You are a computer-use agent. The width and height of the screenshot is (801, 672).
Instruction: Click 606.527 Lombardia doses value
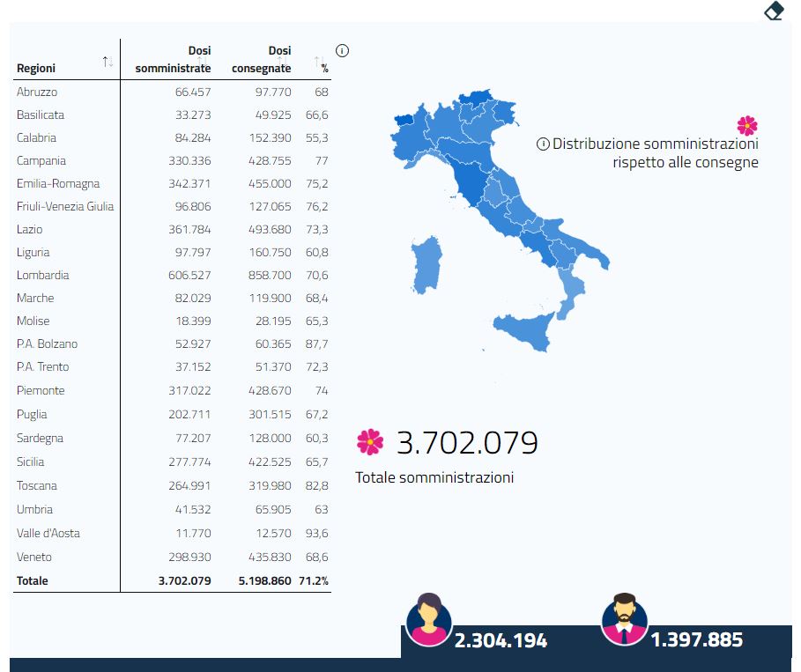[x=189, y=276]
